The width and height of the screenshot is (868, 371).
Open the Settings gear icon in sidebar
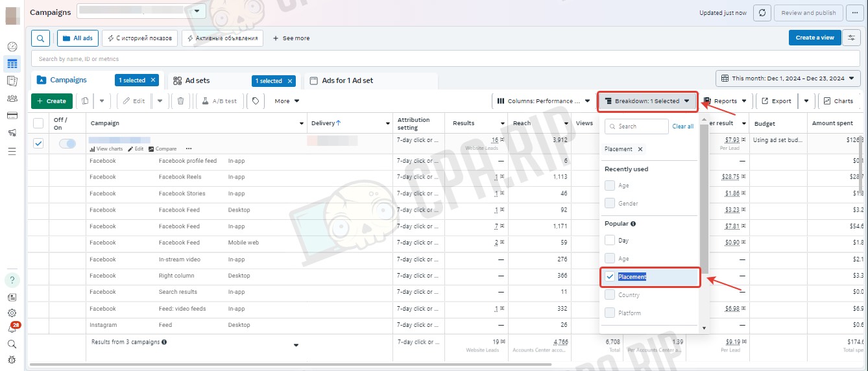click(12, 313)
